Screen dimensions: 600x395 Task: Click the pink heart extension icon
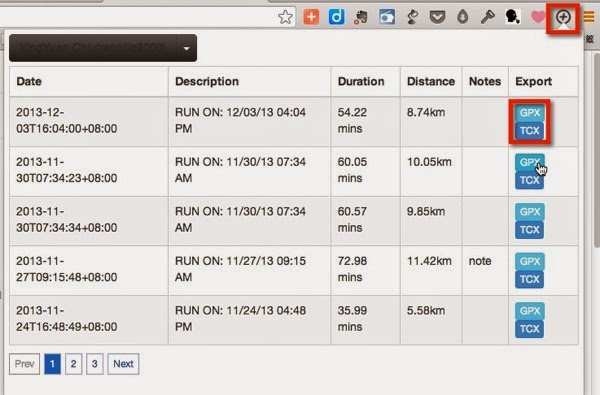click(538, 17)
